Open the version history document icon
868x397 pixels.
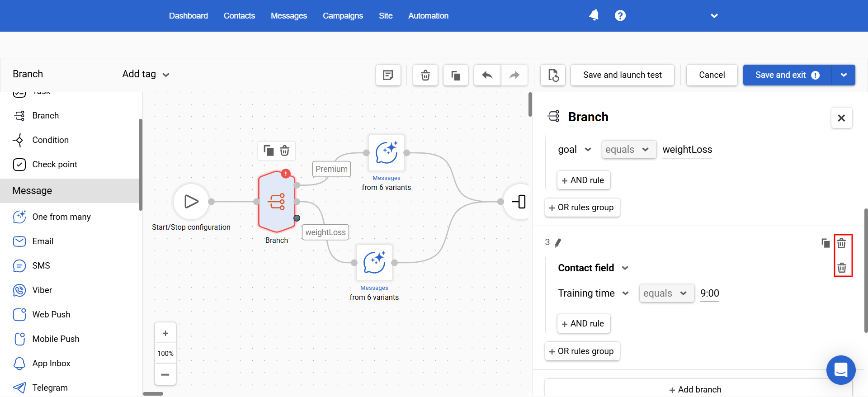[x=553, y=75]
